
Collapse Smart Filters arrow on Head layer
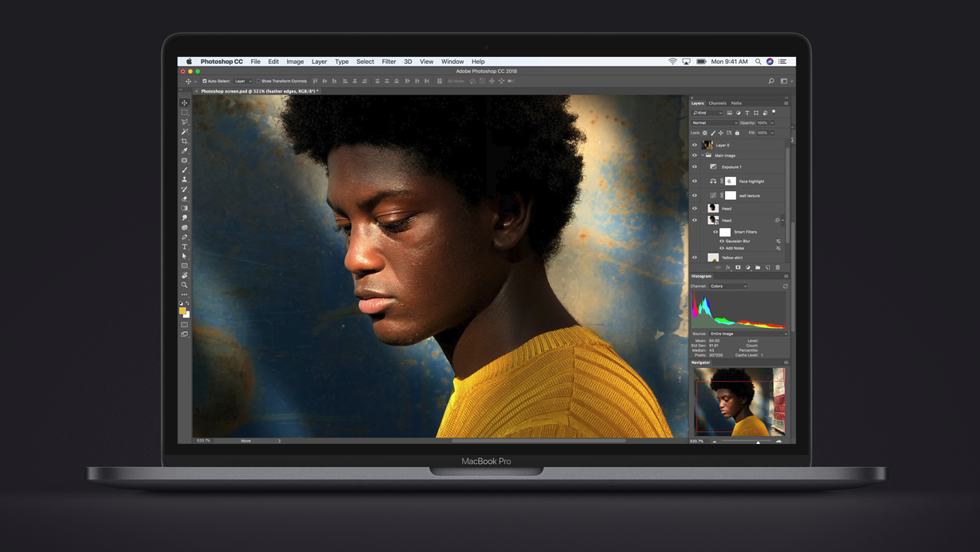tap(783, 220)
